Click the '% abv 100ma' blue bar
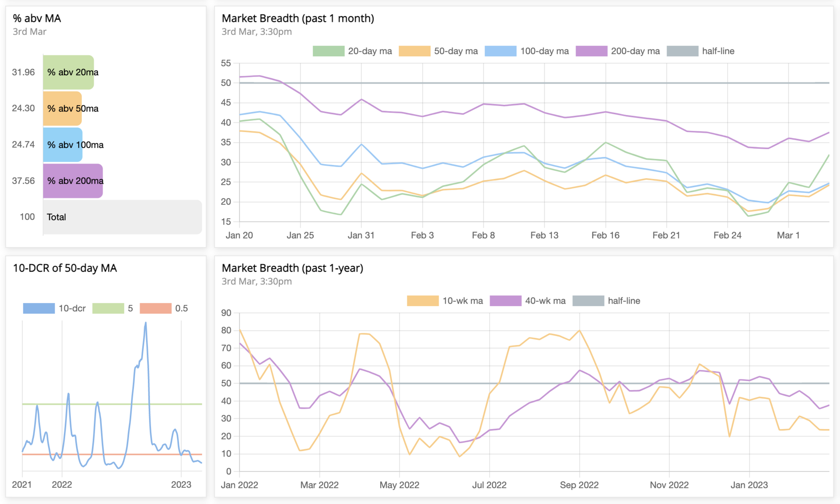The height and width of the screenshot is (504, 840). click(x=63, y=145)
